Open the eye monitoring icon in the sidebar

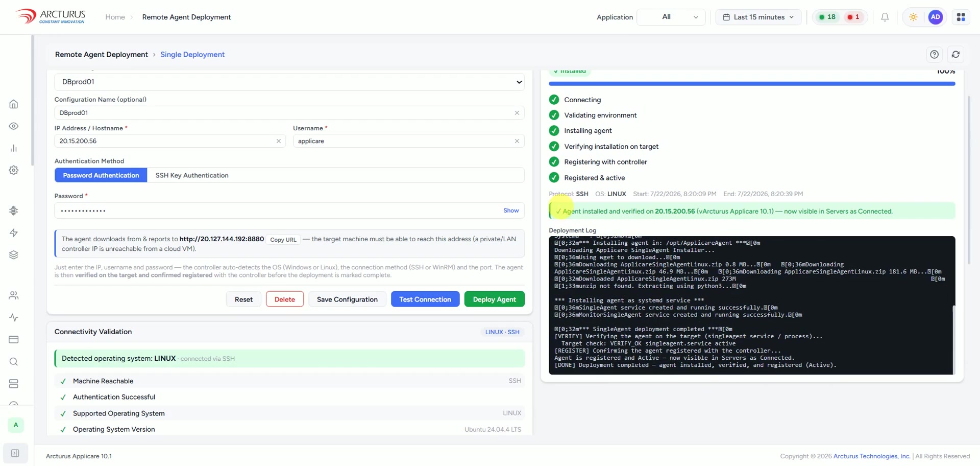coord(14,126)
